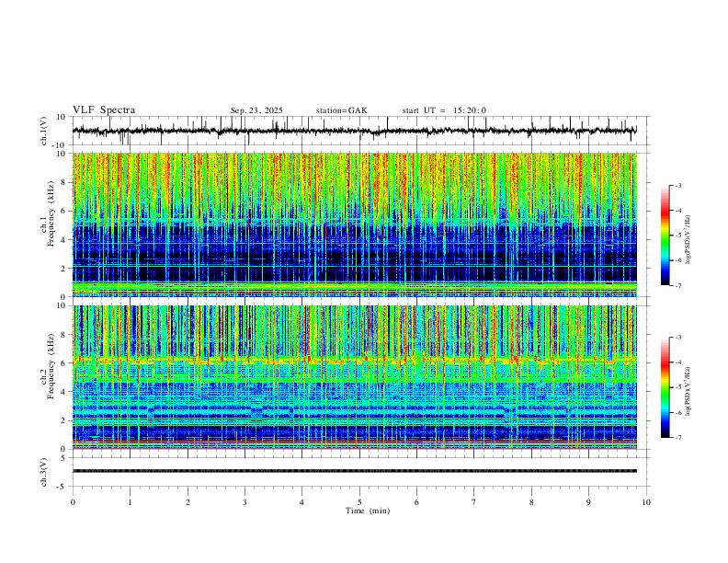Click the "-10" tick on ch.1(V) axis
This screenshot has height=563, width=728.
click(60, 145)
